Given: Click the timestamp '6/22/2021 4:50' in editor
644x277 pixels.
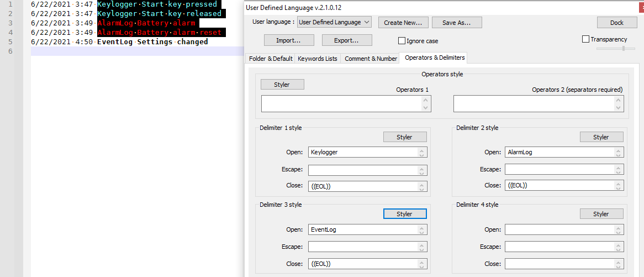Looking at the screenshot, I should point(62,41).
